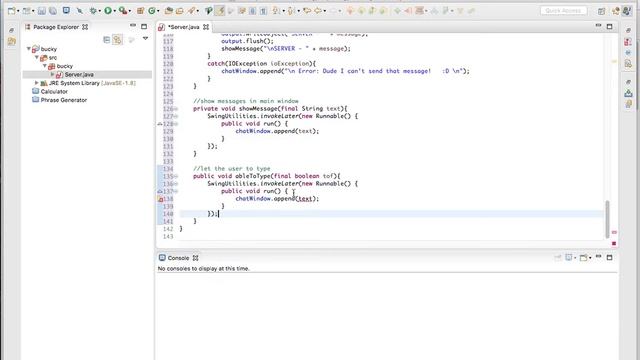Click the override marker on line 137

click(x=160, y=191)
